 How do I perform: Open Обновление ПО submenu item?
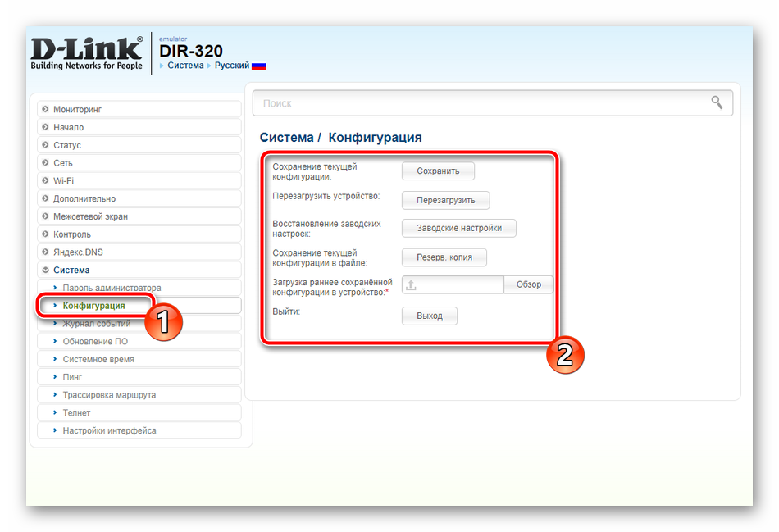pos(139,342)
